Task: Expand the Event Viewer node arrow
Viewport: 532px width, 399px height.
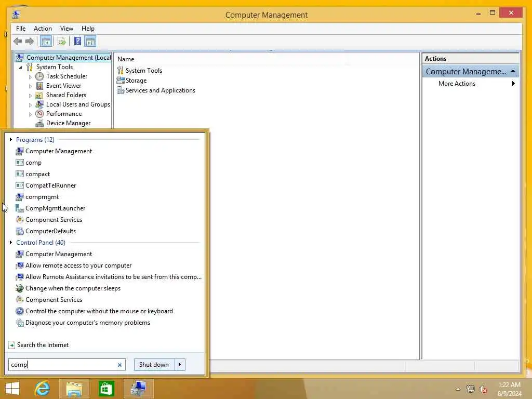Action: tap(30, 86)
